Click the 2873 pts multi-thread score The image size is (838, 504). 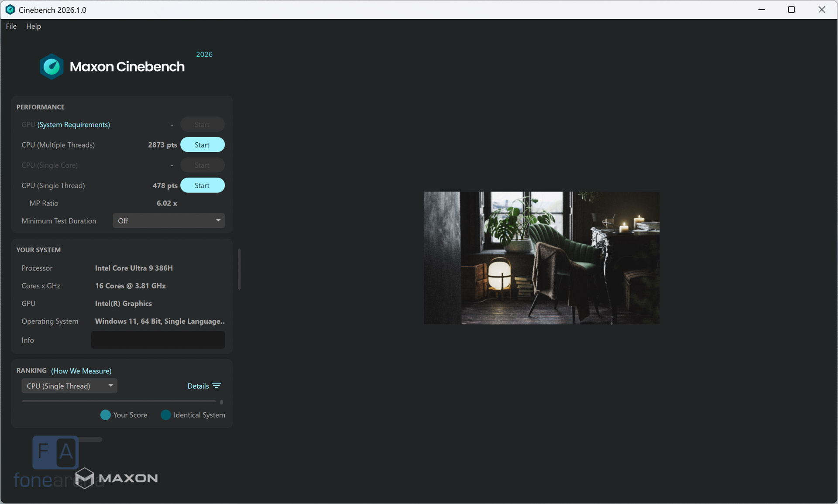[162, 145]
